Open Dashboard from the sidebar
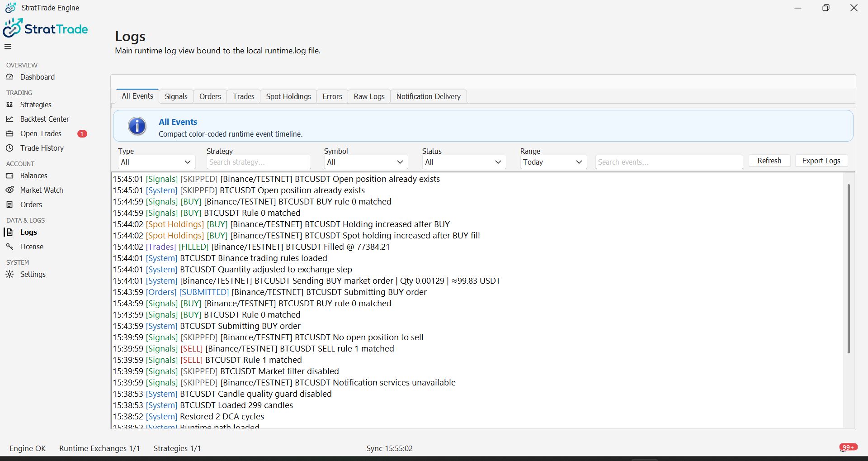The width and height of the screenshot is (868, 461). pyautogui.click(x=38, y=77)
